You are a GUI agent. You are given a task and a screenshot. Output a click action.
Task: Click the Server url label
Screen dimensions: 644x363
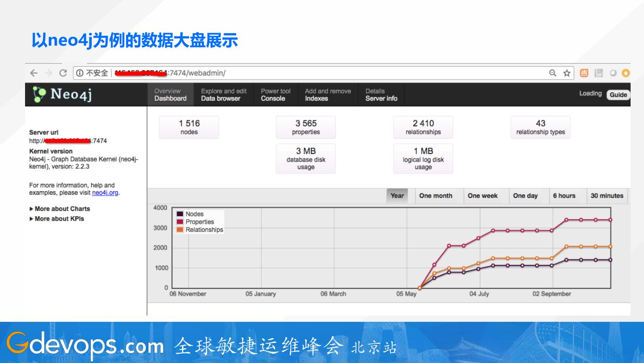44,132
